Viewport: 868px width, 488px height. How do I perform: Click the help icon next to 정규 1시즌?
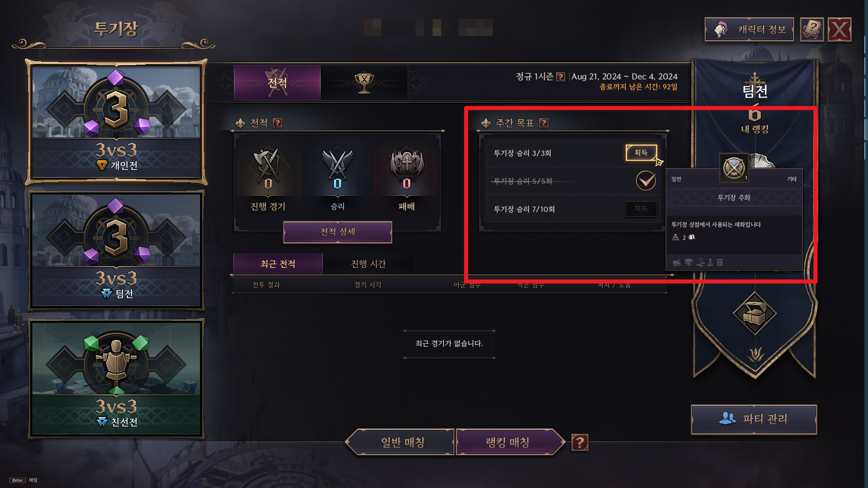561,77
